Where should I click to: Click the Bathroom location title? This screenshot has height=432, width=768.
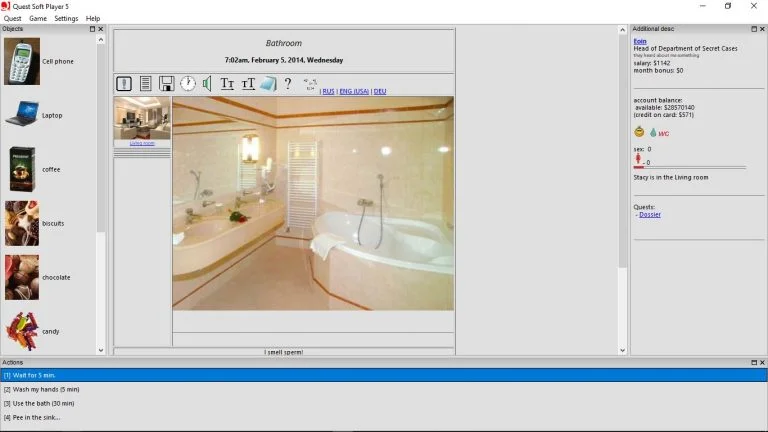[284, 43]
